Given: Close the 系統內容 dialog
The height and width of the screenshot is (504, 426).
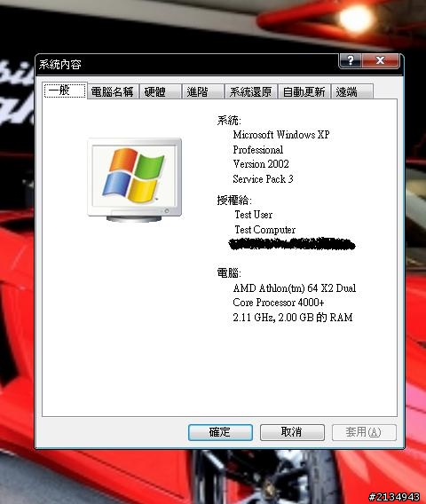Looking at the screenshot, I should 381,60.
